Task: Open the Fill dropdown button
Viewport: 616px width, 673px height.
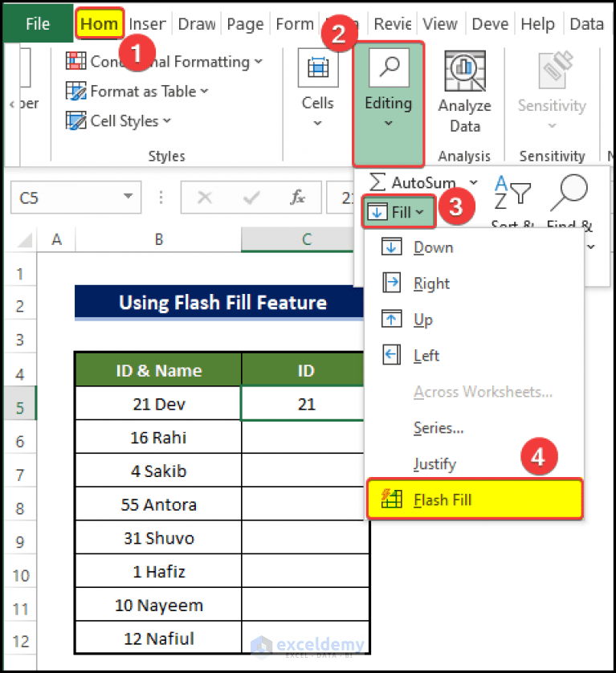Action: pyautogui.click(x=398, y=211)
